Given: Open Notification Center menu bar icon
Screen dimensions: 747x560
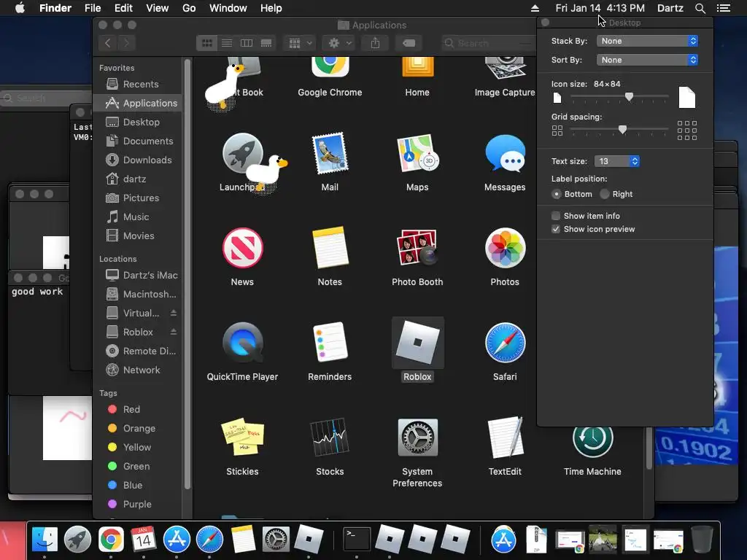Looking at the screenshot, I should tap(724, 8).
